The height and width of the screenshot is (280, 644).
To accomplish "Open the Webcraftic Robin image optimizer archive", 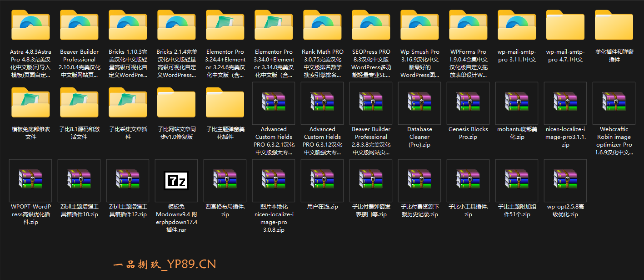I will click(614, 103).
